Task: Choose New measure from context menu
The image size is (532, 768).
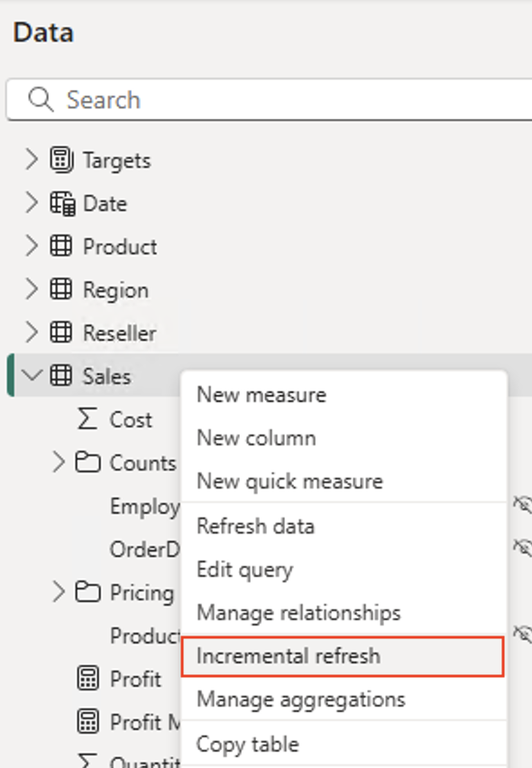Action: tap(261, 395)
